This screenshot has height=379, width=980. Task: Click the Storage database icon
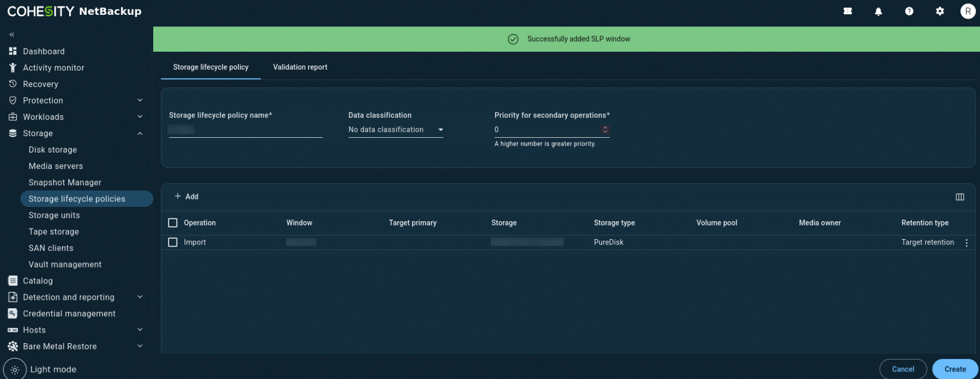13,133
